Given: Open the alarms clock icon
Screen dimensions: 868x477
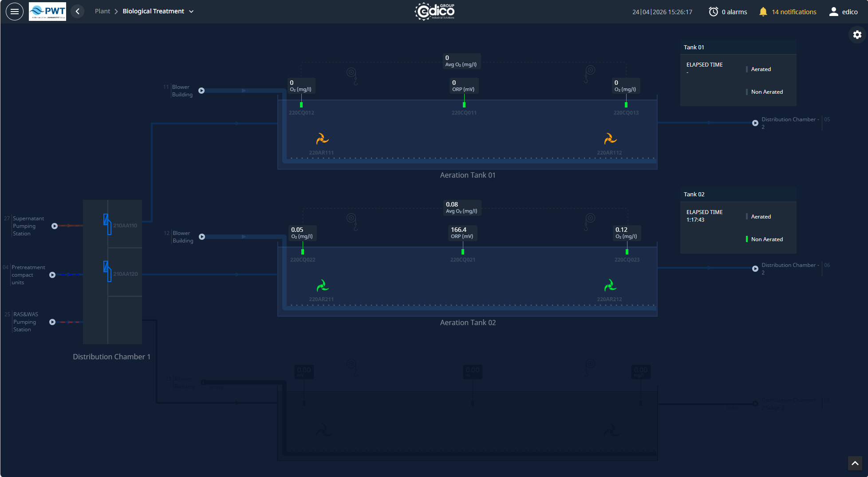Looking at the screenshot, I should point(713,12).
